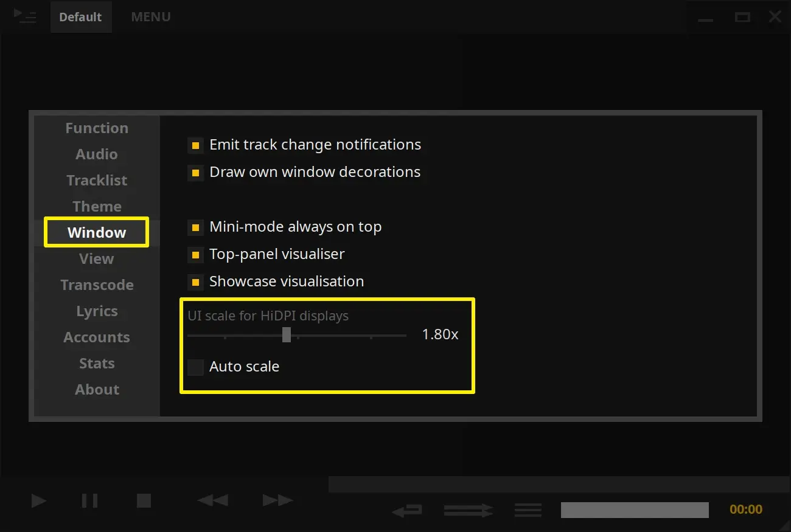The image size is (791, 532).
Task: Toggle the shuffle double-arrows icon
Action: point(468,510)
